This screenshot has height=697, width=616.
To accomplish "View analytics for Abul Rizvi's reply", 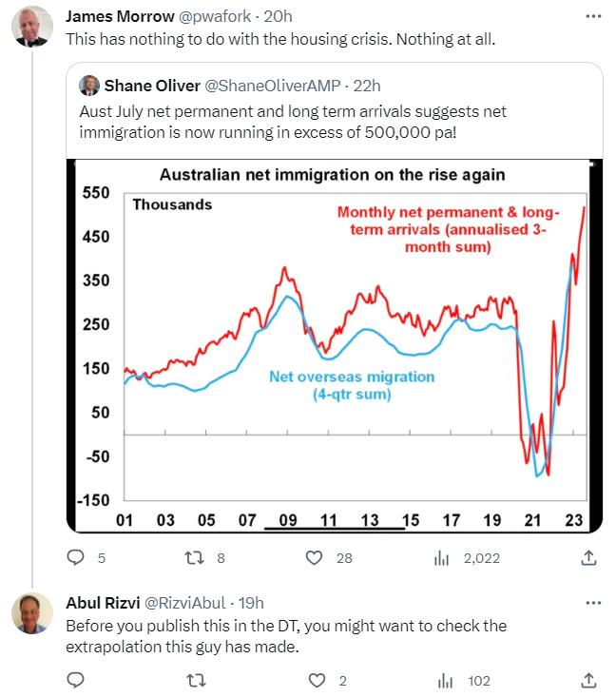I will [x=442, y=680].
